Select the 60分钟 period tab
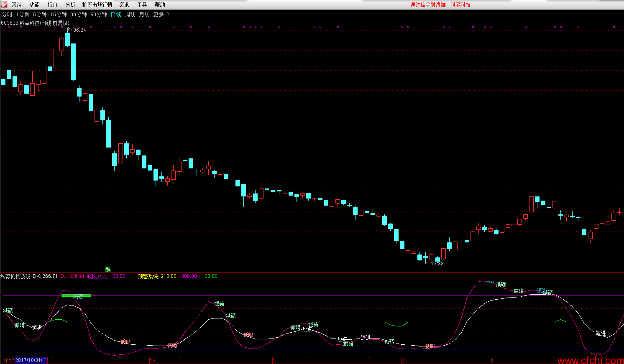Screen dimensions: 624x364 point(99,14)
